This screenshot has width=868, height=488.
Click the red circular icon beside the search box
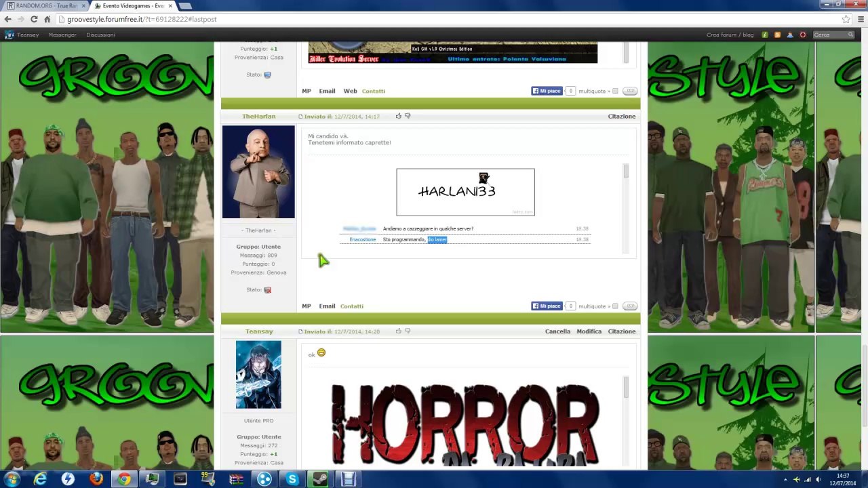(x=803, y=35)
